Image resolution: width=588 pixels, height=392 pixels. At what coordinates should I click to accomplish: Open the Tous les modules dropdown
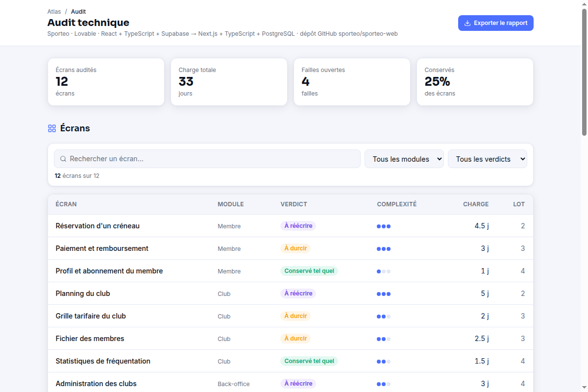[404, 159]
